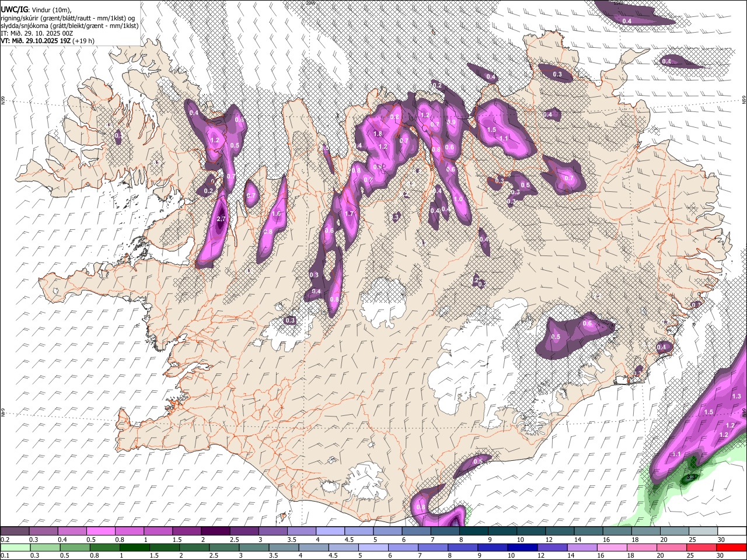Click the '0.2' label in the top legend row
Viewport: 747px width, 560px height.
click(5, 540)
